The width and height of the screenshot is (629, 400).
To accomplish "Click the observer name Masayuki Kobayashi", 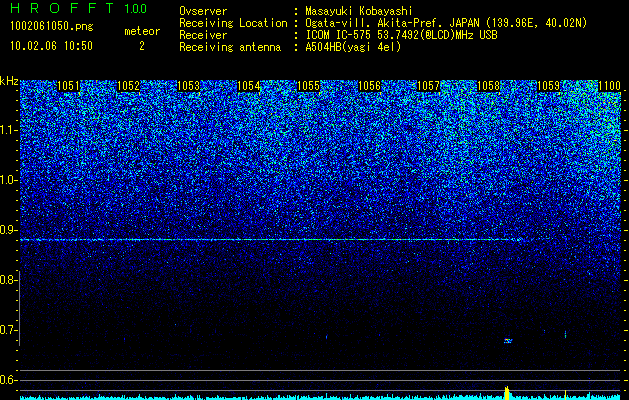I will click(x=359, y=11).
